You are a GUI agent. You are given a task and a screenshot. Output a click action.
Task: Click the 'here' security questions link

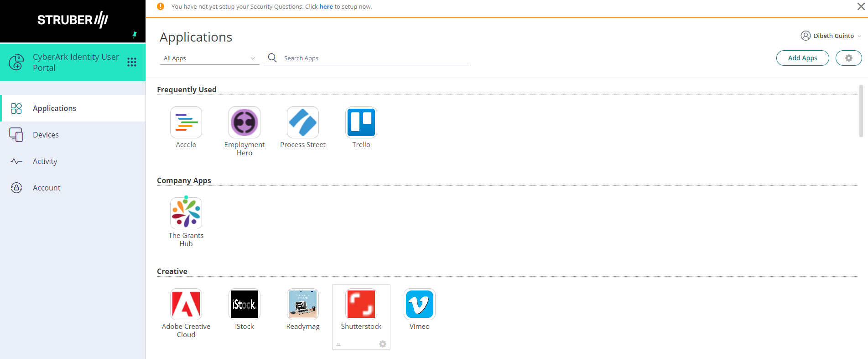coord(326,6)
